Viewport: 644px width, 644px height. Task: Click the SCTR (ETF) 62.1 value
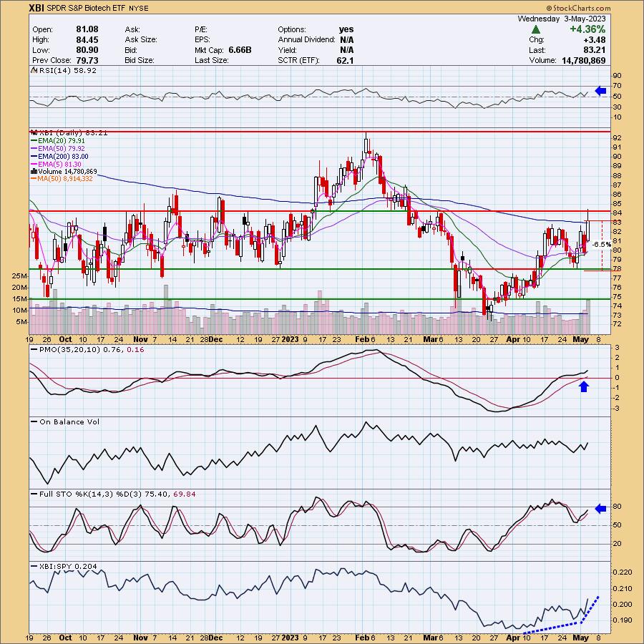coord(345,60)
